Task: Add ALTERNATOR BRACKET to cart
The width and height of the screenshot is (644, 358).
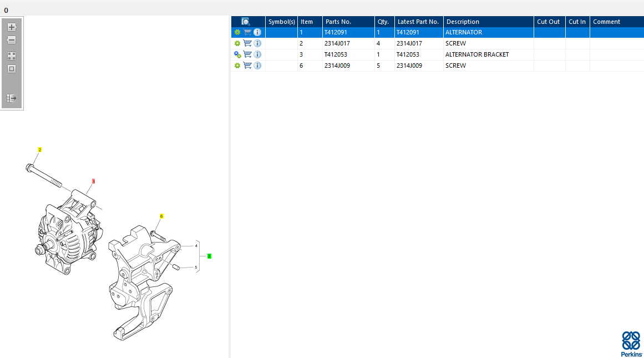Action: [x=247, y=54]
